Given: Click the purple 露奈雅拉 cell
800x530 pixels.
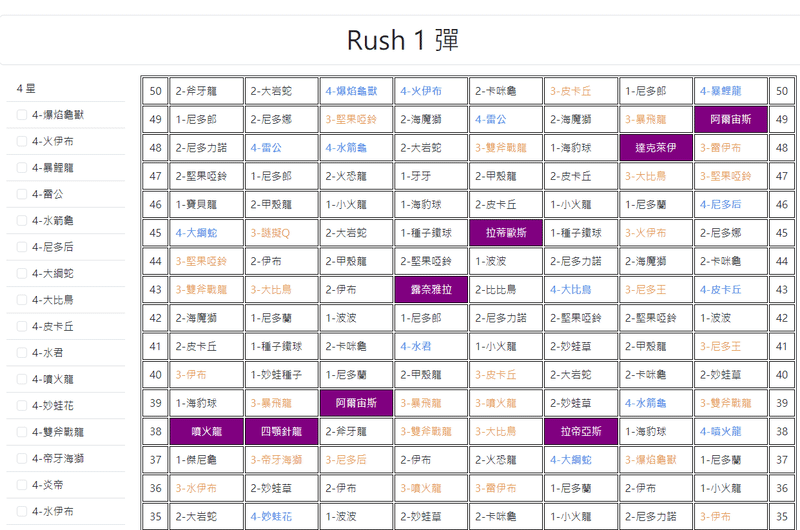Looking at the screenshot, I should (431, 290).
